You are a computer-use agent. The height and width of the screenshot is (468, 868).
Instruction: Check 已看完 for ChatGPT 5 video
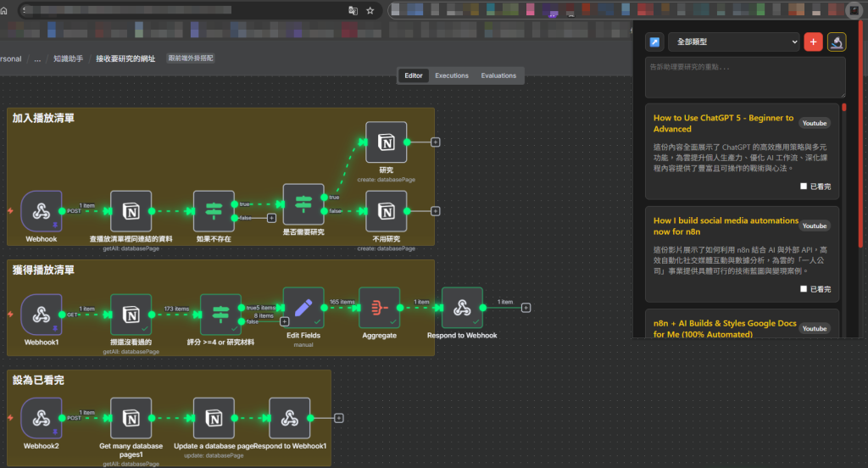click(804, 186)
